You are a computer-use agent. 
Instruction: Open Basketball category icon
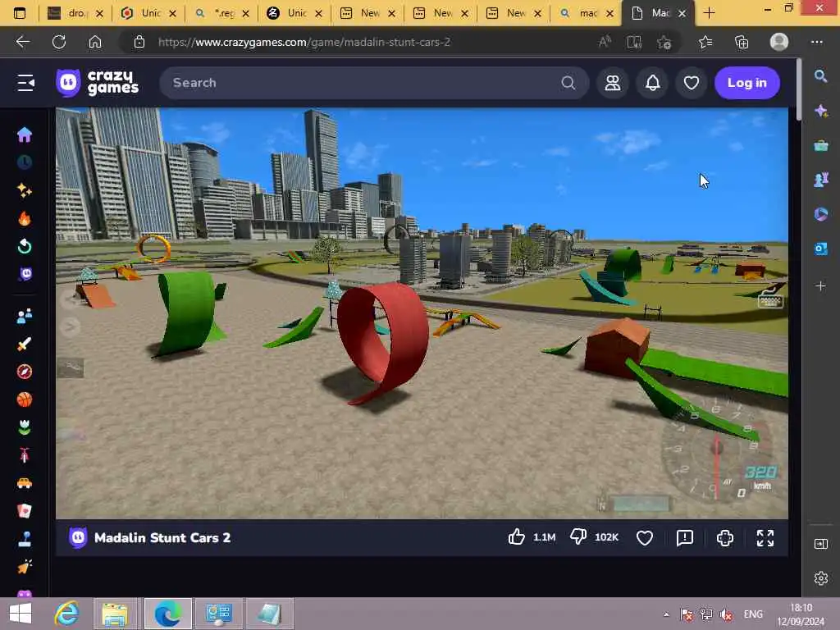24,399
